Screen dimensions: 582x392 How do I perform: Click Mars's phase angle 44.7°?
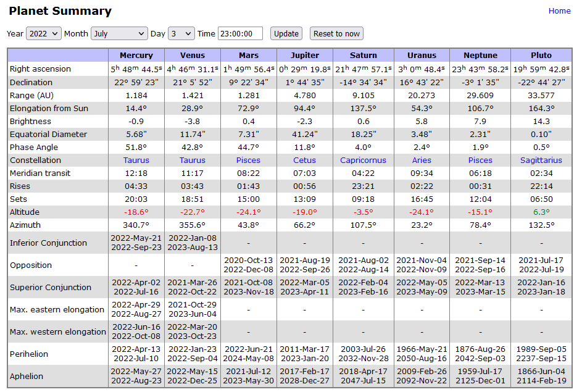point(249,148)
